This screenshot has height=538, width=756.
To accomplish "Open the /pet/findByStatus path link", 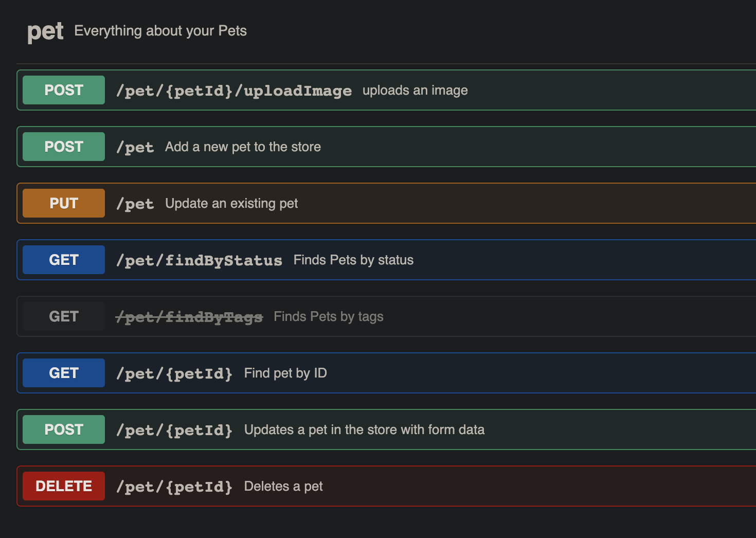I will pyautogui.click(x=199, y=260).
